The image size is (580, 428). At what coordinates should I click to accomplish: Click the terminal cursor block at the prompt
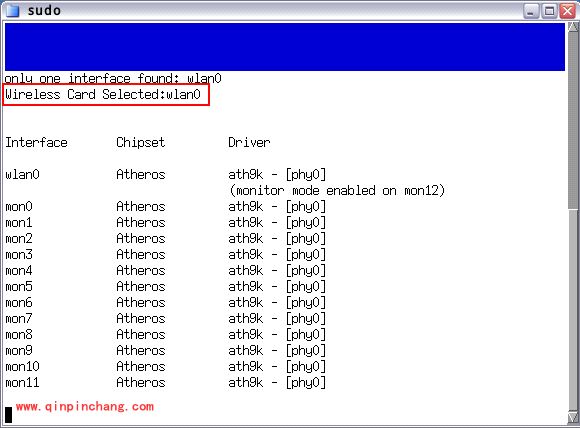(8, 415)
